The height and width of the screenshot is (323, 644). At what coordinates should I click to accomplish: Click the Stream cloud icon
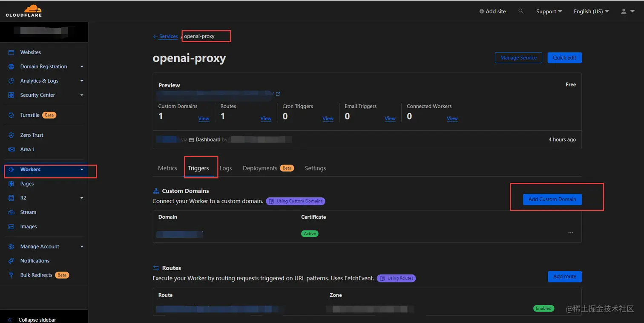pyautogui.click(x=11, y=212)
